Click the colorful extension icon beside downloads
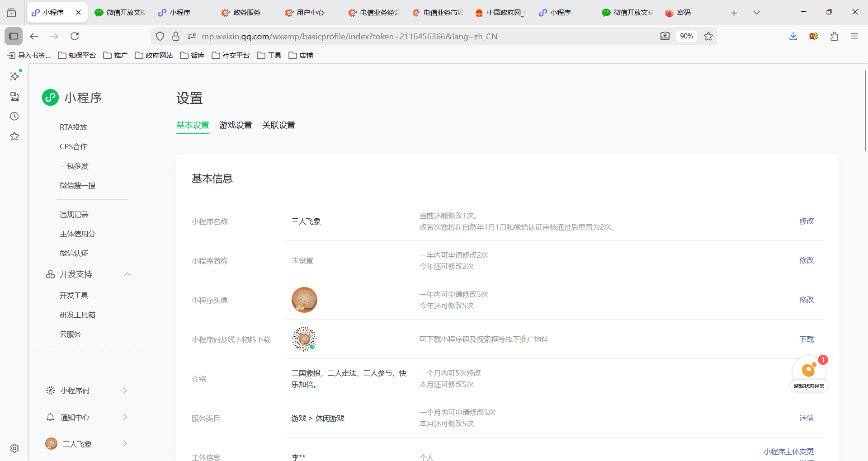Screen dimensions: 868x461 pos(814,36)
